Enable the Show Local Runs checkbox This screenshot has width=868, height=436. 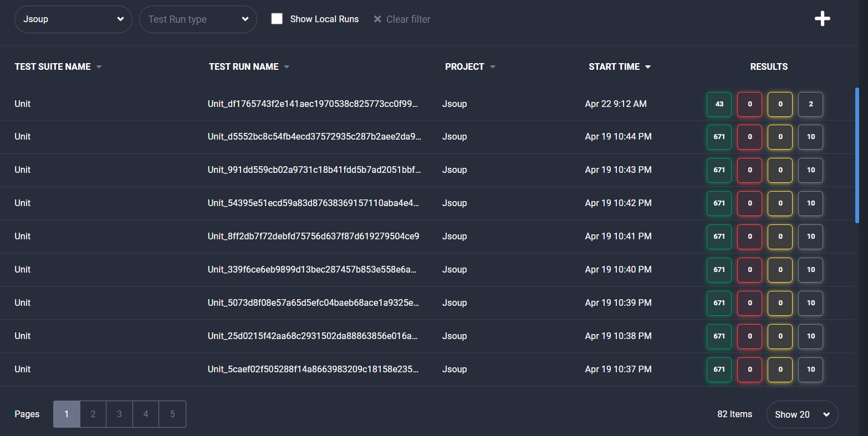pyautogui.click(x=277, y=18)
